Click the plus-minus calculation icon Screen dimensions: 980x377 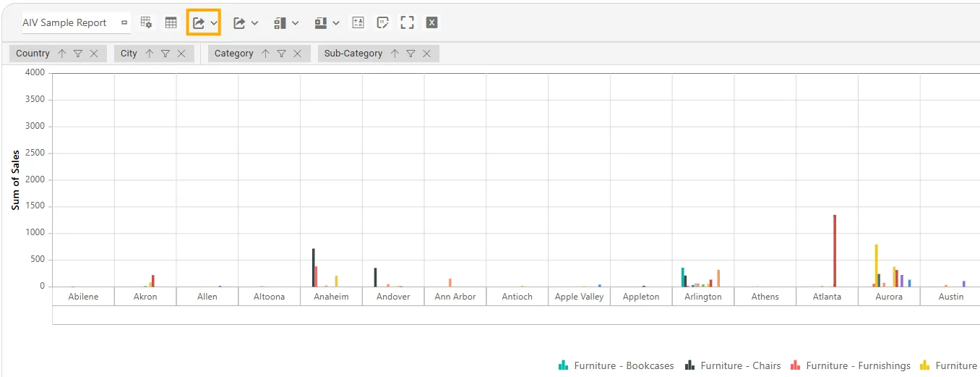(x=358, y=22)
